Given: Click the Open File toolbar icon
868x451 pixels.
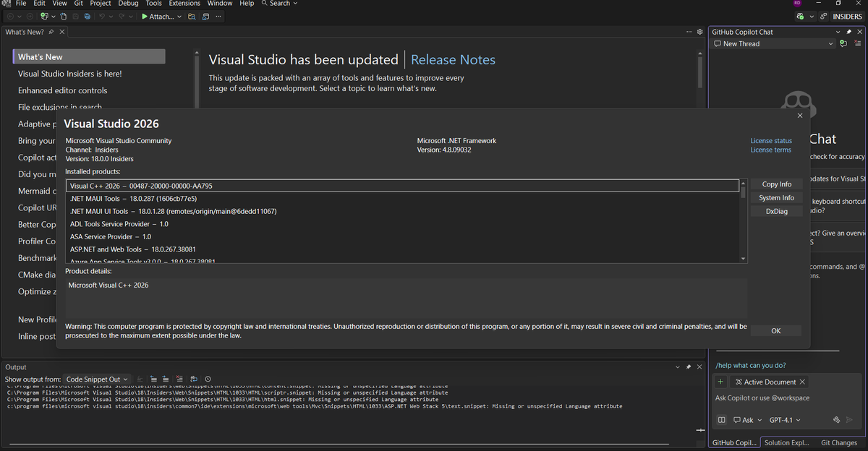Looking at the screenshot, I should 64,17.
